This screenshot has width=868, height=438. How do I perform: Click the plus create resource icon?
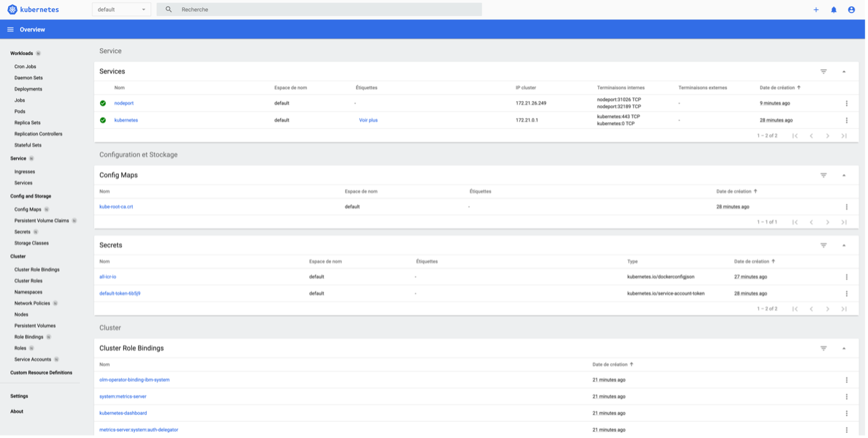tap(816, 9)
